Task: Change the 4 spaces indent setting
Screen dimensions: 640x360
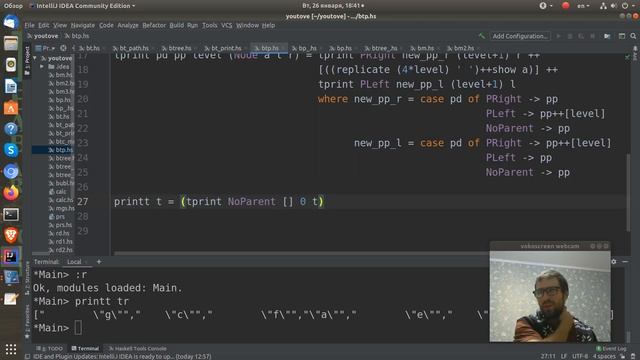Action: point(604,356)
